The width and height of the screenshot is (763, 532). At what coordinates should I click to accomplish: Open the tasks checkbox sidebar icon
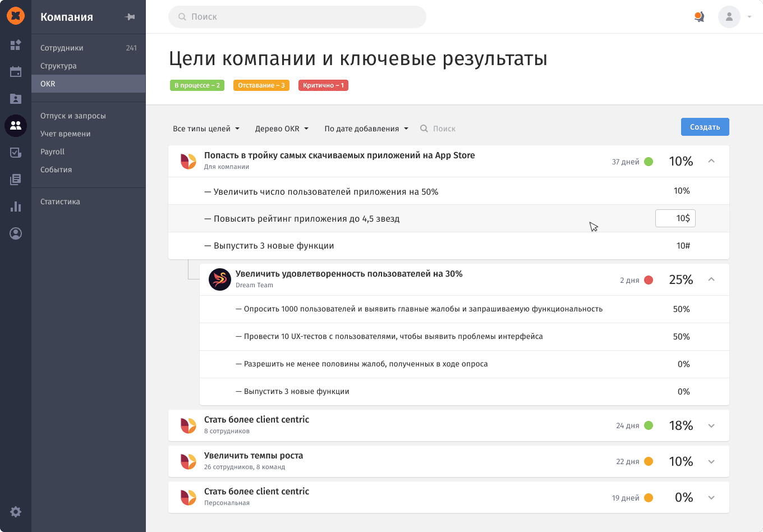16,153
